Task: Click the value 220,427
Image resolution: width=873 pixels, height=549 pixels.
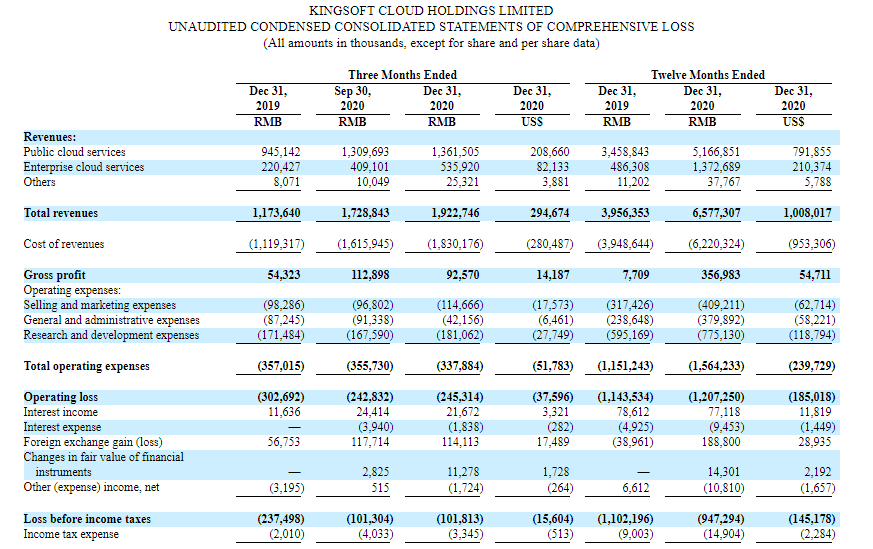Action: pyautogui.click(x=281, y=167)
